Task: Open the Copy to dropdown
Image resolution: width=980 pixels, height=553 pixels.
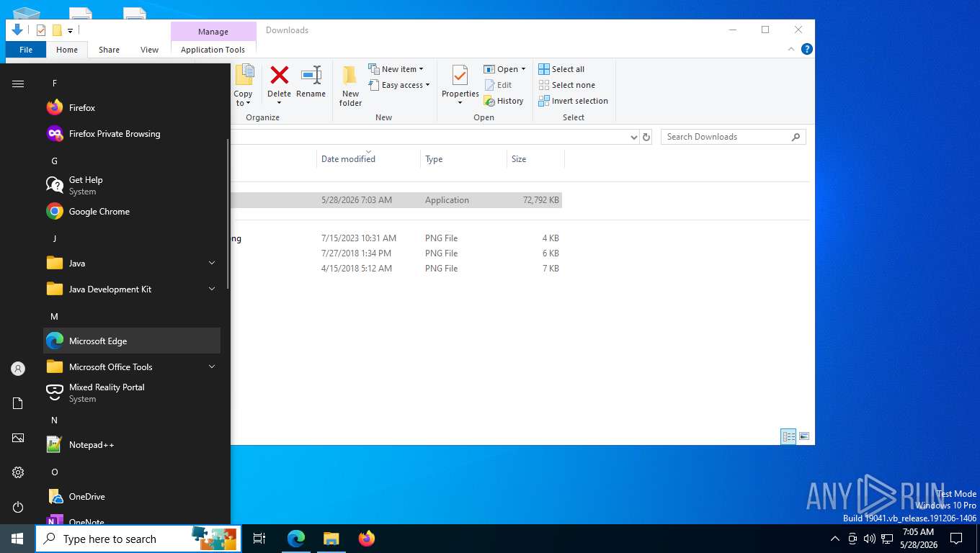Action: click(244, 86)
